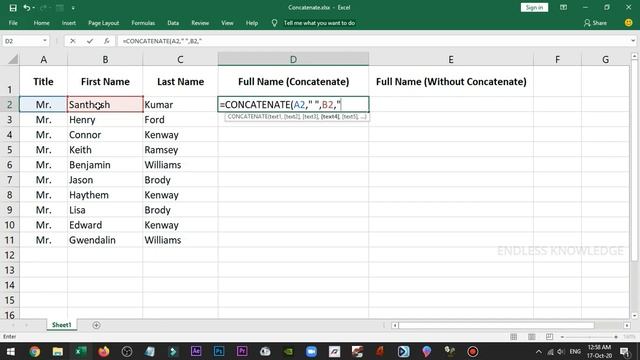Click cell containing Kumar
Viewport: 640px width, 360px height.
(x=180, y=104)
